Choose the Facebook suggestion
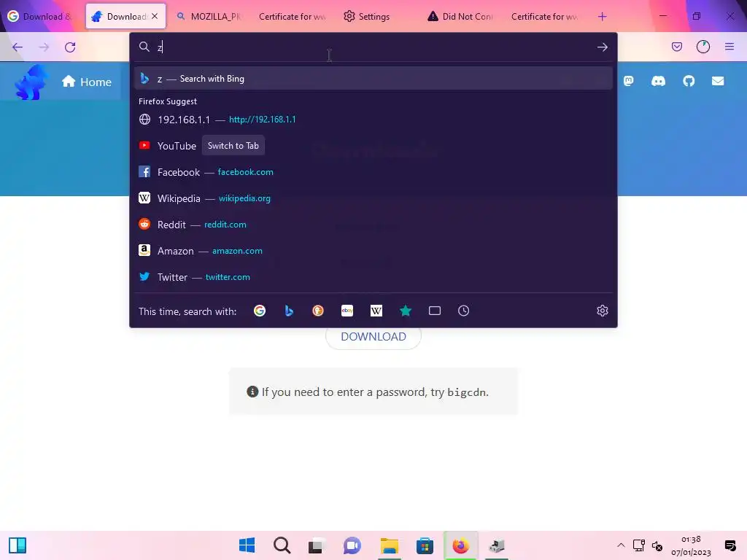Viewport: 747px width, 560px height. click(373, 172)
